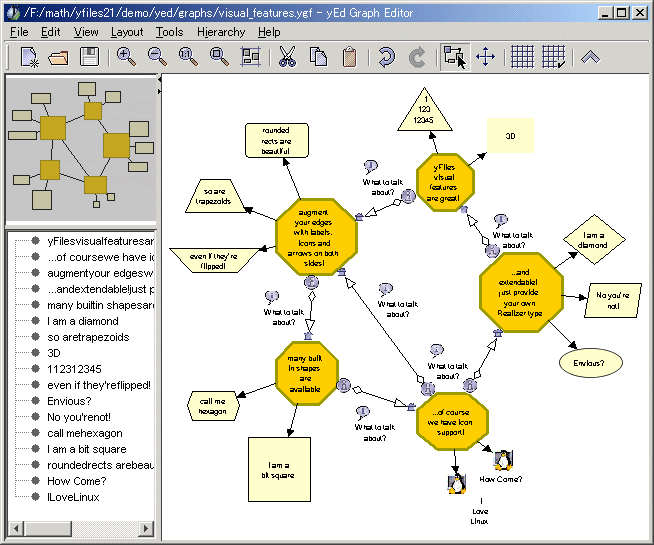This screenshot has width=654, height=545.
Task: Select the 'many built in shapes' octagon node
Action: [306, 373]
